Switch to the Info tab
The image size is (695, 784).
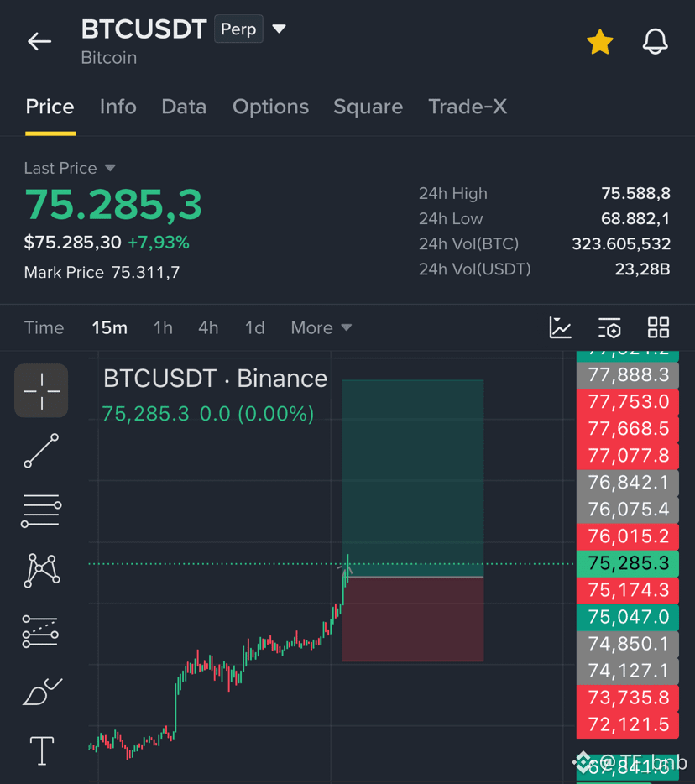pyautogui.click(x=118, y=107)
